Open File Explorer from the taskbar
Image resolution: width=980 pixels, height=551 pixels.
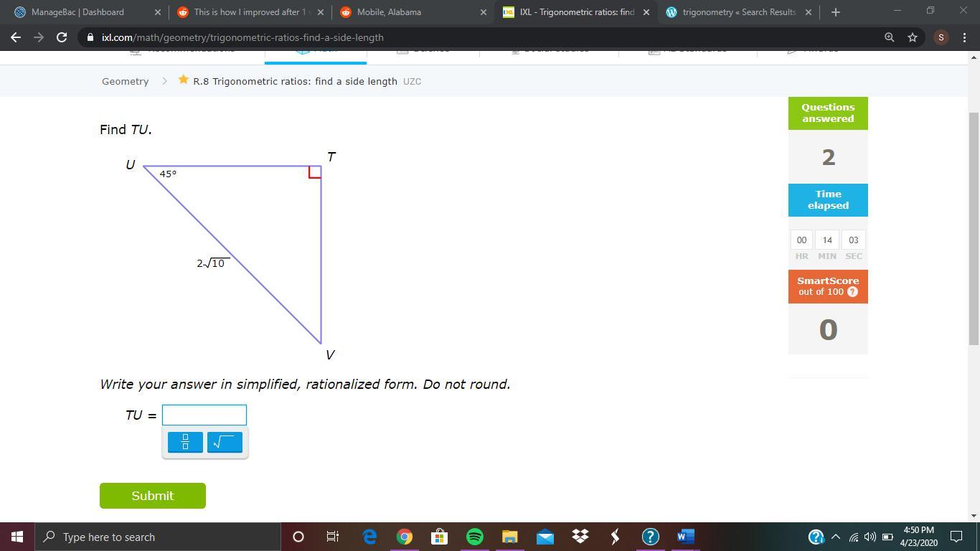click(509, 537)
